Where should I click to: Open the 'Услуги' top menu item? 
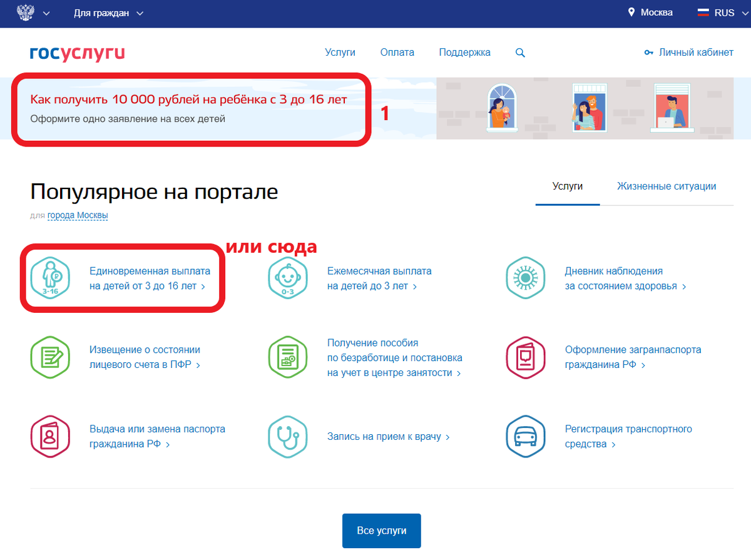(x=340, y=53)
